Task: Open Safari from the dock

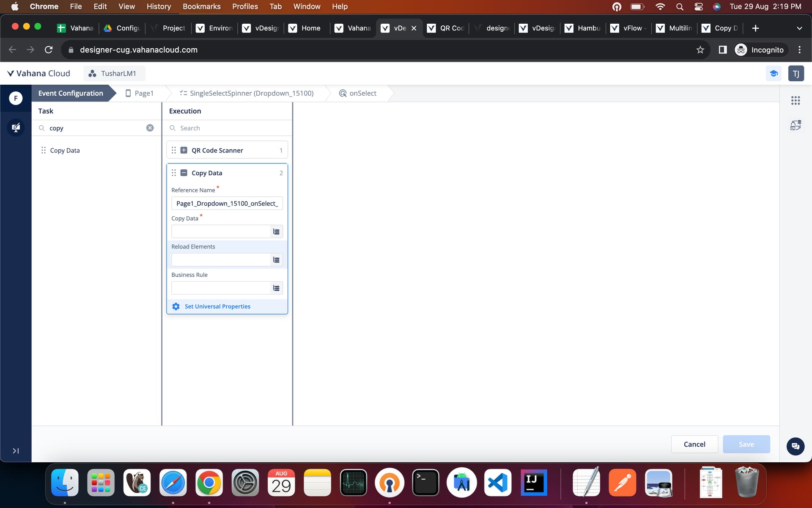Action: [173, 483]
